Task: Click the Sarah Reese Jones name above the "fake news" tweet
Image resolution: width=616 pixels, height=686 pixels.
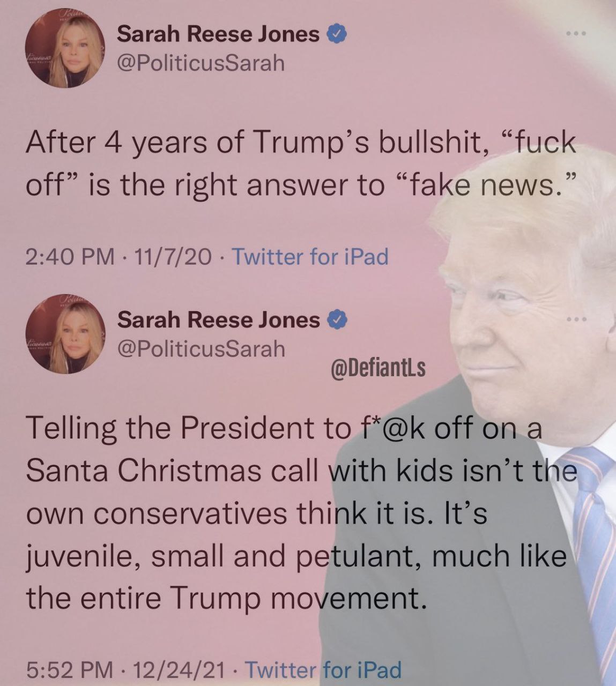Action: 218,34
